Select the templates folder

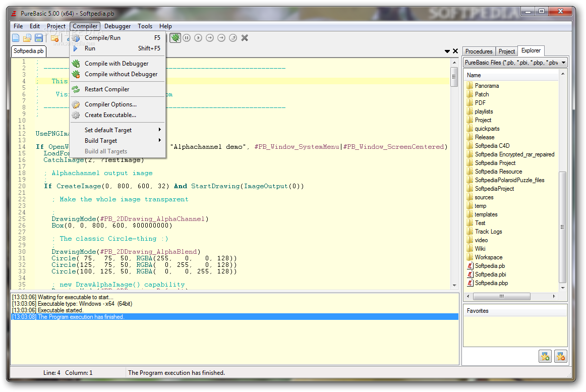tap(486, 214)
